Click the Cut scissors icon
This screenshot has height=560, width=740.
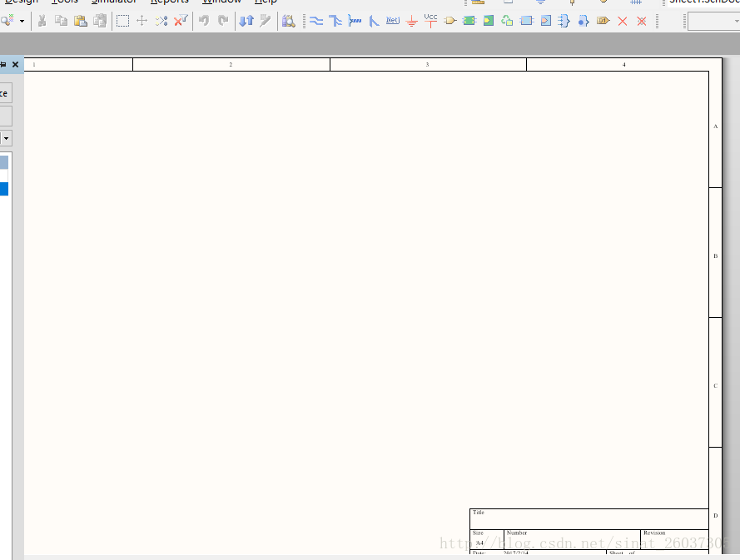click(x=42, y=21)
